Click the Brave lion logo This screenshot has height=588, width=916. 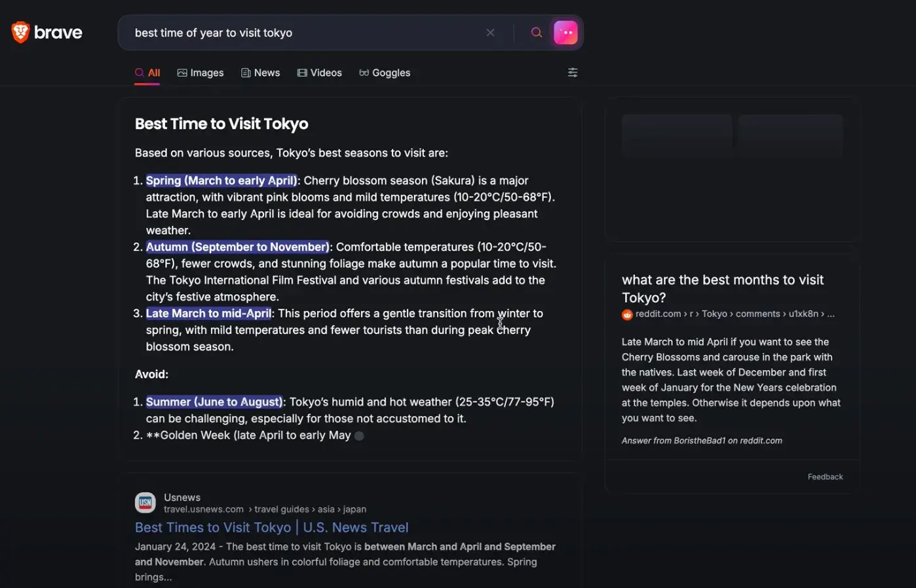point(21,32)
